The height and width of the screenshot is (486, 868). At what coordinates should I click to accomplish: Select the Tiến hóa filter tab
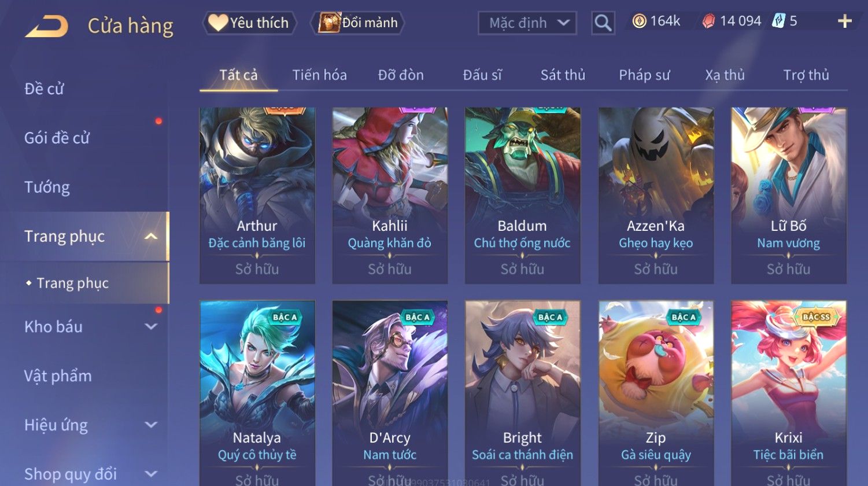point(319,75)
